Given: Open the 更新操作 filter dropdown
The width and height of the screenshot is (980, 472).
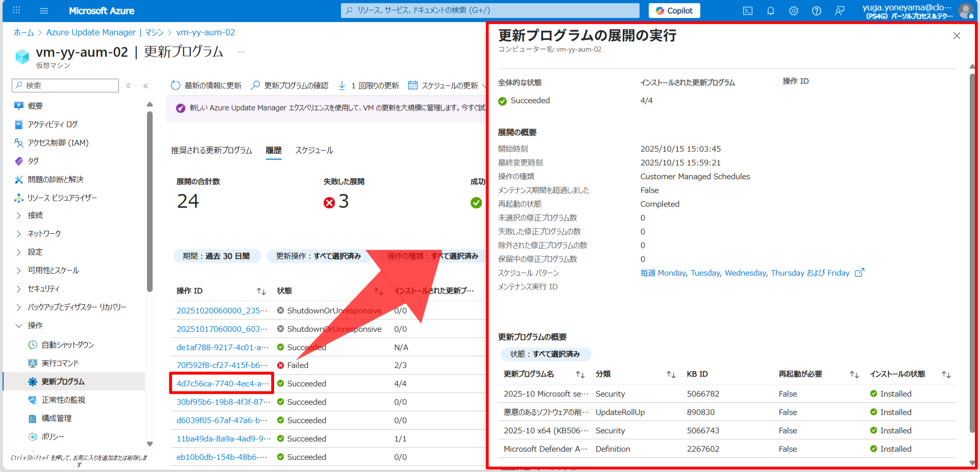Looking at the screenshot, I should (319, 256).
